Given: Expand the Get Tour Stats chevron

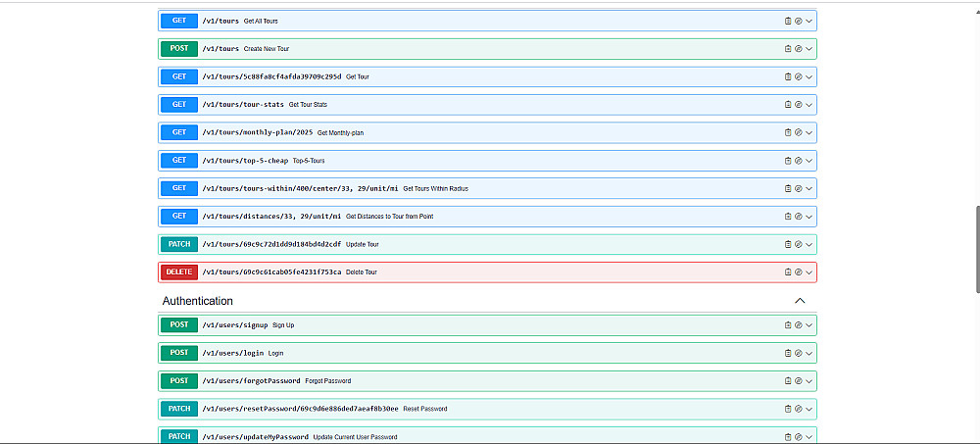Looking at the screenshot, I should 808,105.
